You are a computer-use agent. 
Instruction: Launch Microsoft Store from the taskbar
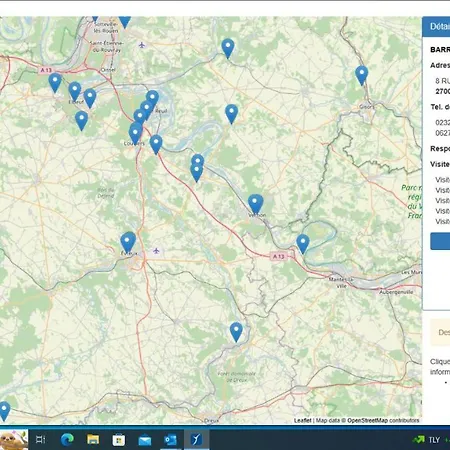coord(119,440)
